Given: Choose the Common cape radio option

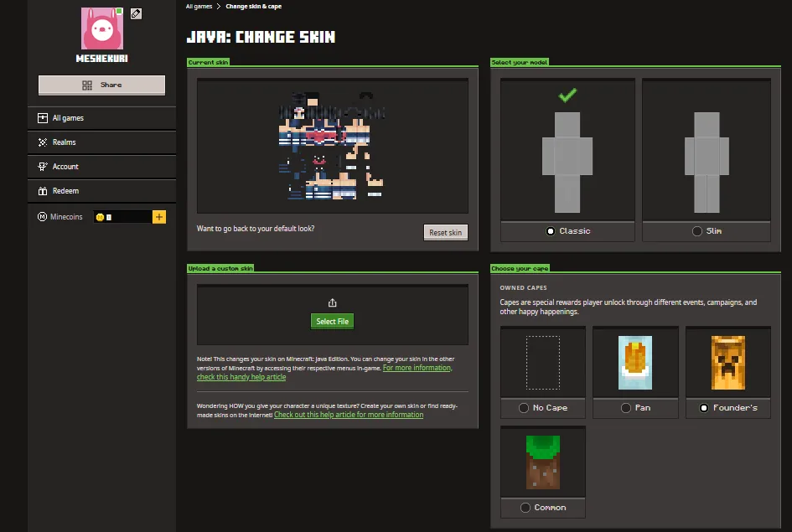Looking at the screenshot, I should 525,508.
